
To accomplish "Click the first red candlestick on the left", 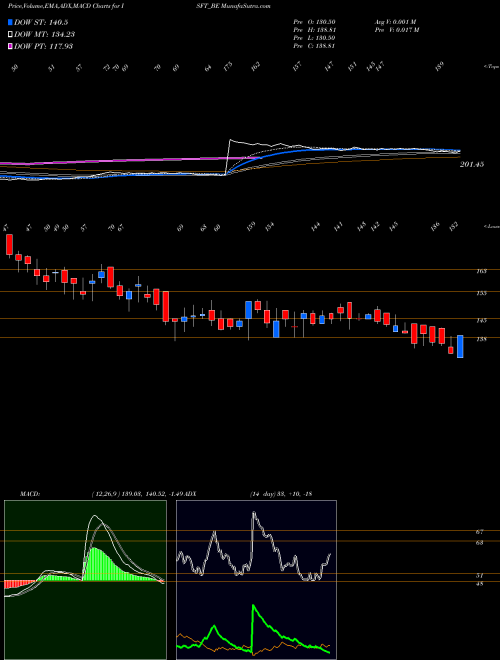I will pyautogui.click(x=9, y=245).
